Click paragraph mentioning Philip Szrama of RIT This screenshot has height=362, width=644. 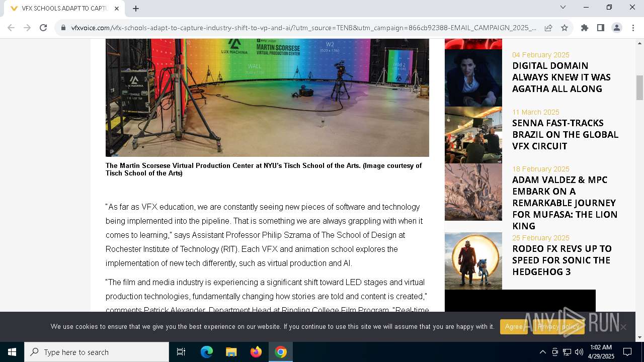click(x=264, y=235)
